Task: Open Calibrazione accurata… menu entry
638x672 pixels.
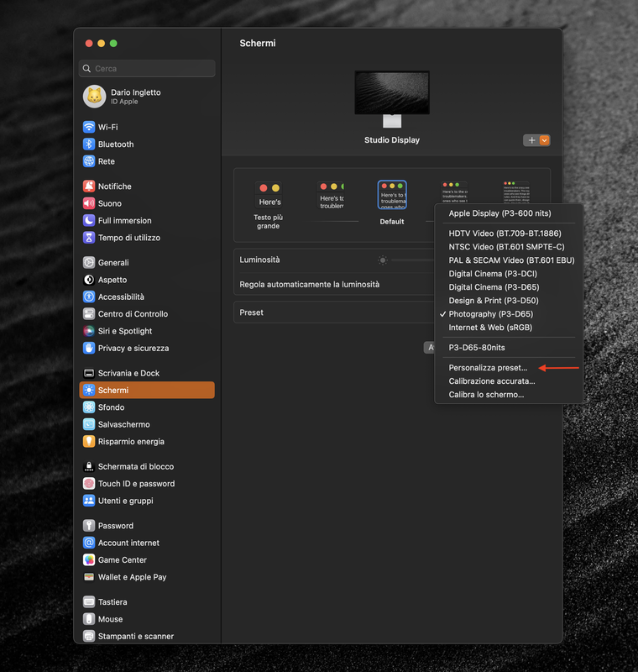Action: click(x=509, y=381)
